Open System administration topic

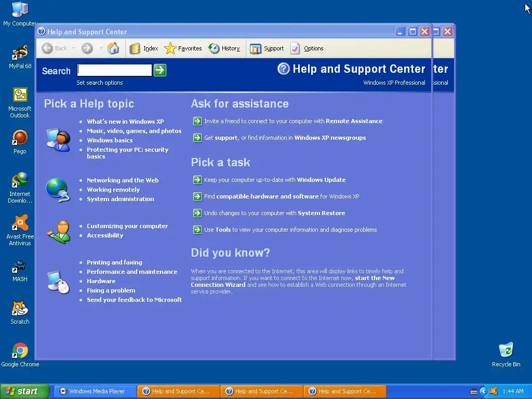121,199
